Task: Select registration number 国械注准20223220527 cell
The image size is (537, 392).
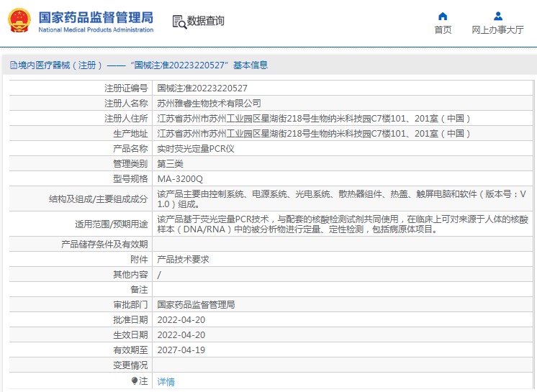Action: tap(202, 88)
